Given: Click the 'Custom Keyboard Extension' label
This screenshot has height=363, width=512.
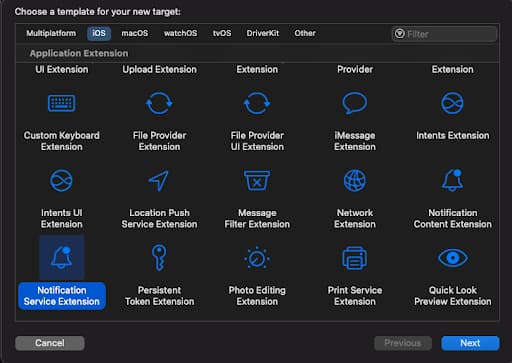Looking at the screenshot, I should (62, 141).
